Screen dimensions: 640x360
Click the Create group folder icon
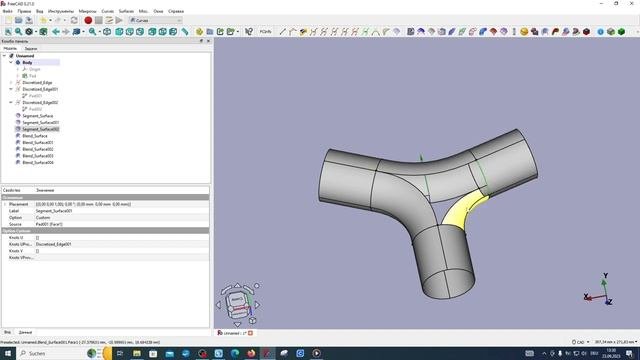coord(210,31)
